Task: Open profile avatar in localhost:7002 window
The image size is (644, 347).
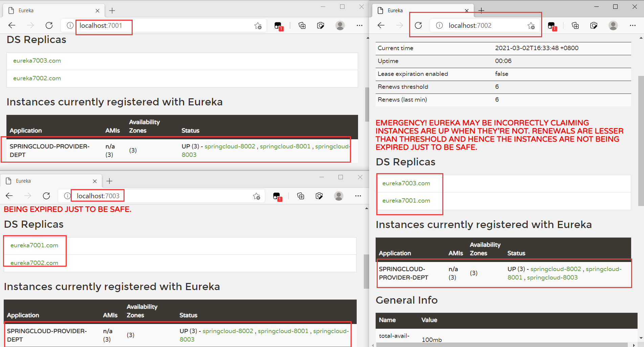Action: [613, 25]
